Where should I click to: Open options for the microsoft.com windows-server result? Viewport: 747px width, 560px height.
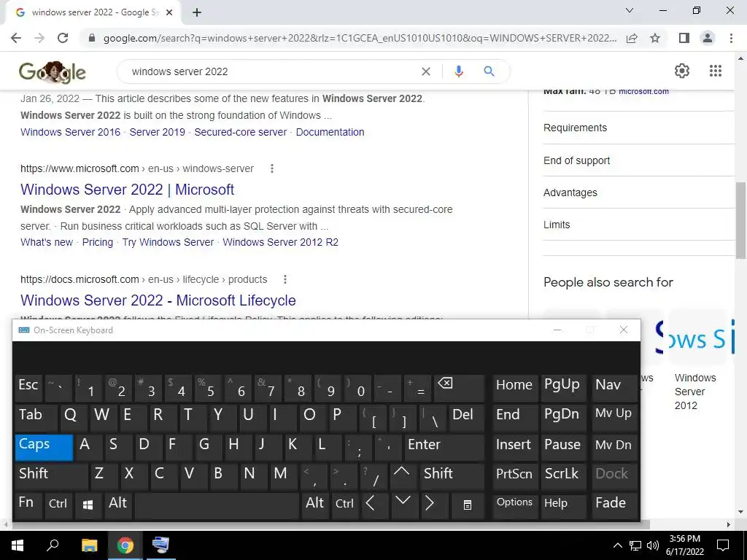point(272,168)
